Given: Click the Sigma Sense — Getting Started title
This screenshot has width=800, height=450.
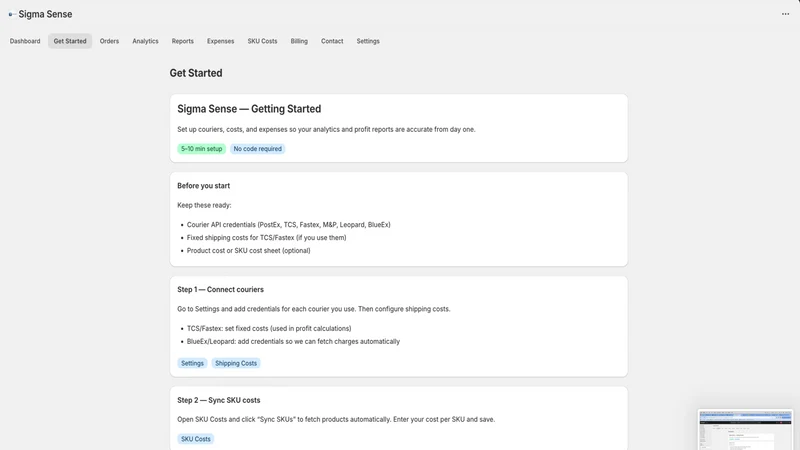Looking at the screenshot, I should 249,109.
